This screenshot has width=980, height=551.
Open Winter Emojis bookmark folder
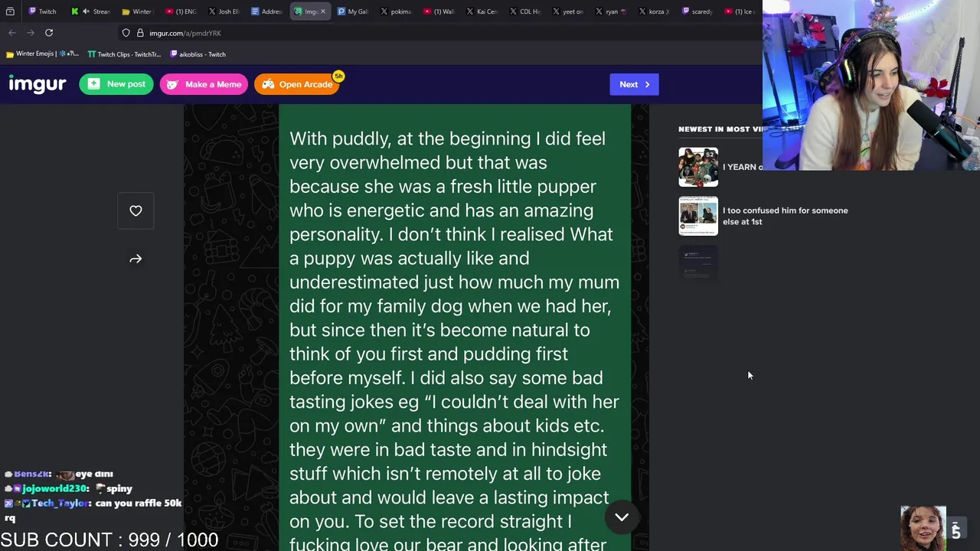click(x=42, y=54)
